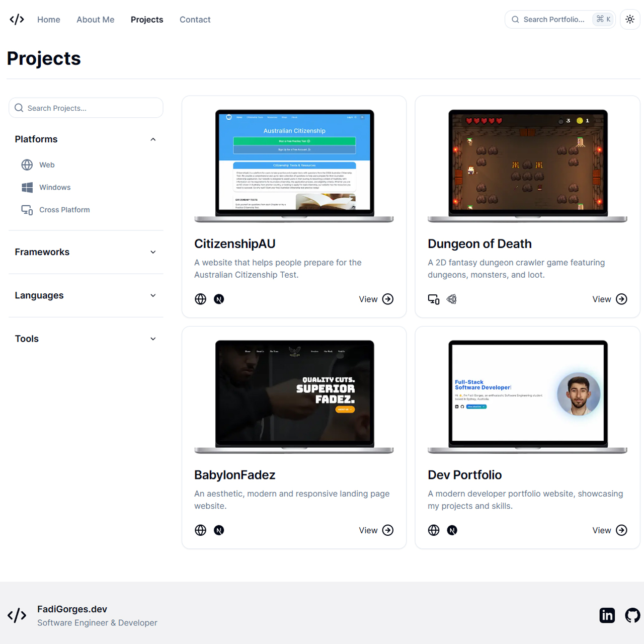Click the cross-platform icon on Dungeon of Death card
The width and height of the screenshot is (644, 644).
(x=434, y=299)
